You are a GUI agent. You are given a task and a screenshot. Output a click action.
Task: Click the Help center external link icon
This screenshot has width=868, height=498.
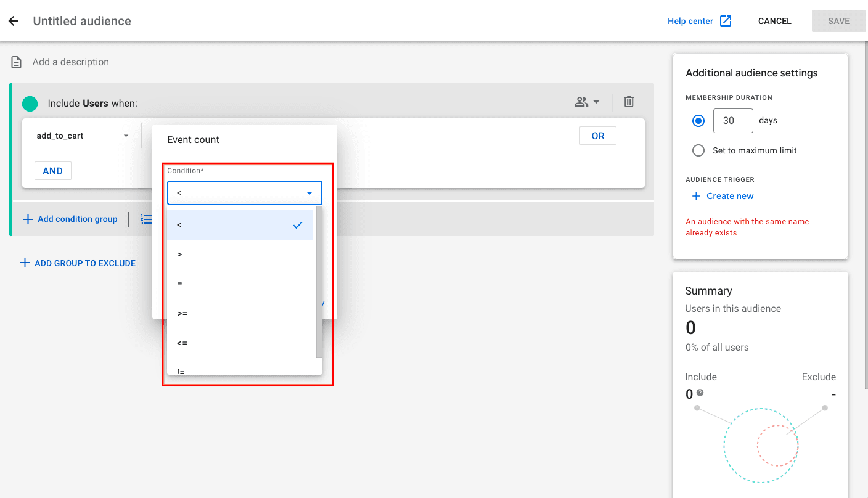726,21
